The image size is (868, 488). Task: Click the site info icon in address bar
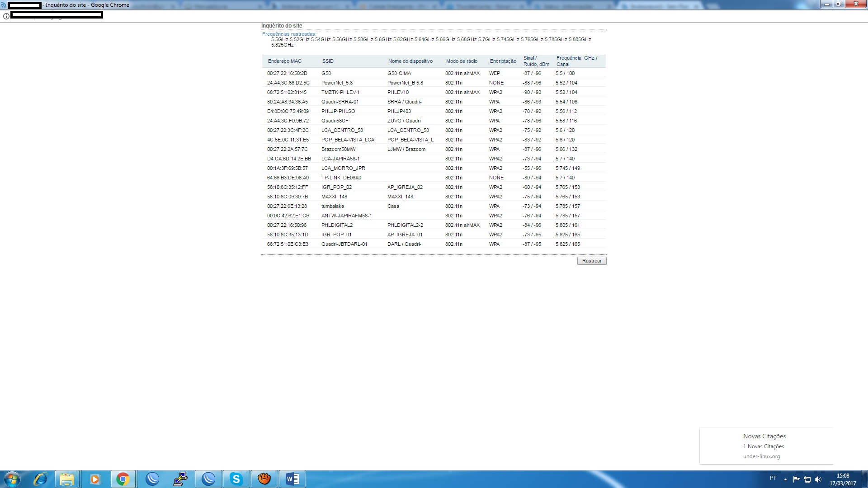6,16
